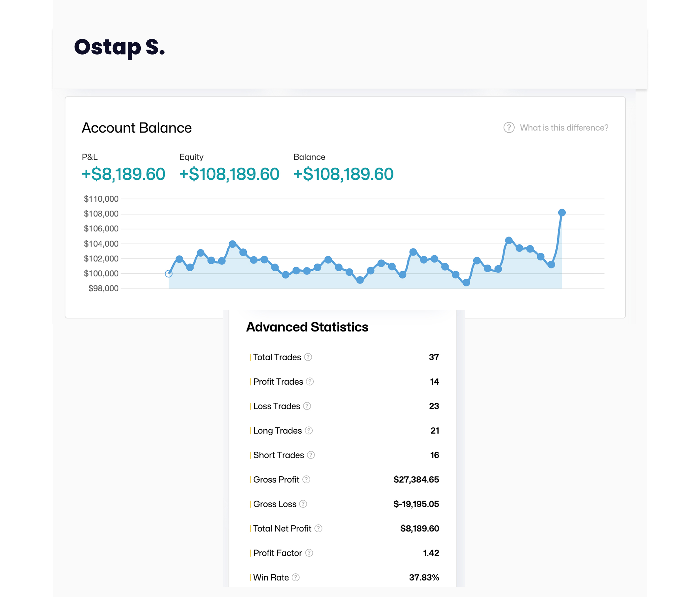Click the Advanced Statistics heading

pos(307,327)
